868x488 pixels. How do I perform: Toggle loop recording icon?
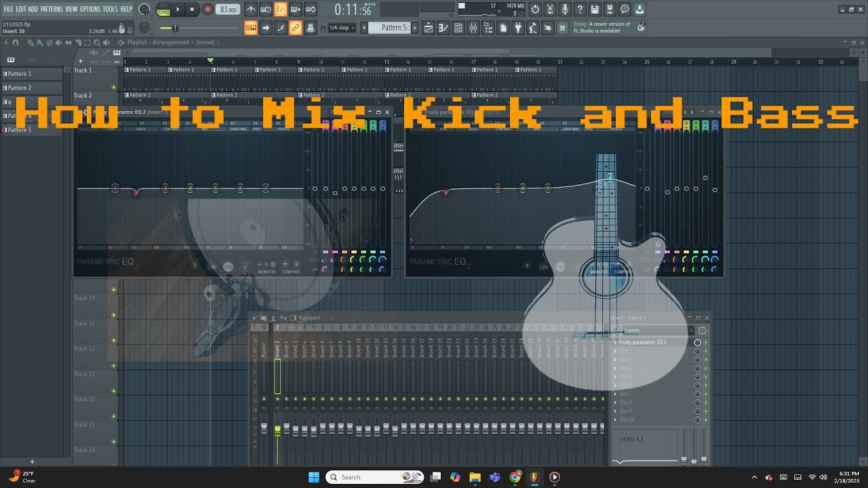click(x=311, y=9)
